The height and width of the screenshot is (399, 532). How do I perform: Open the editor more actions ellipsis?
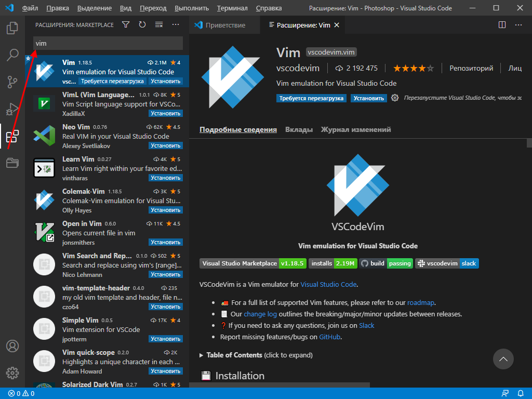pos(518,24)
